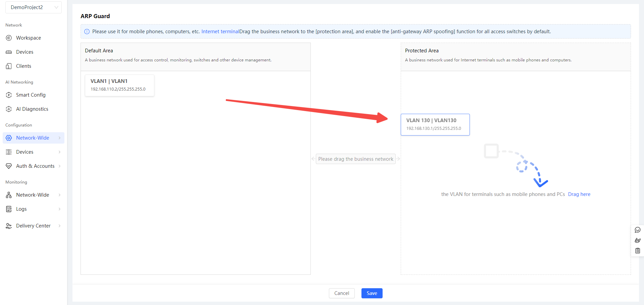644x305 pixels.
Task: Click the Internet terminal link
Action: 220,32
